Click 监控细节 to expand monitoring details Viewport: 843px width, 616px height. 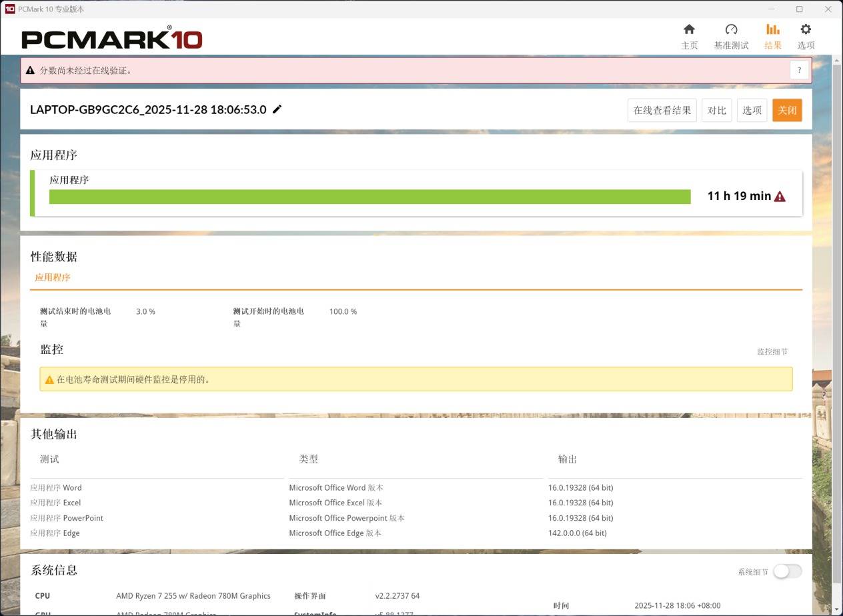pyautogui.click(x=772, y=351)
